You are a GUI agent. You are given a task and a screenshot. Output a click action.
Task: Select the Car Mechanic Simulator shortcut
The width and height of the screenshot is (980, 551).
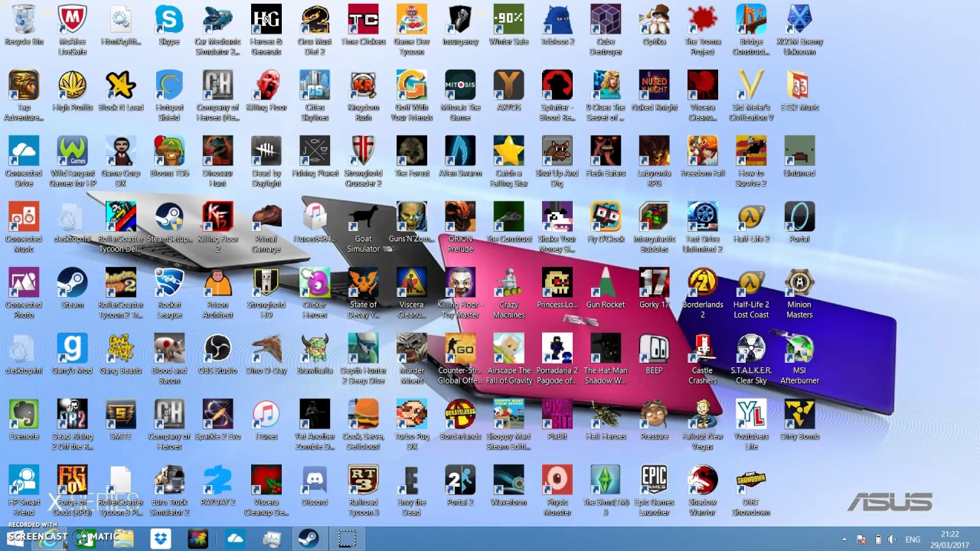tap(217, 30)
